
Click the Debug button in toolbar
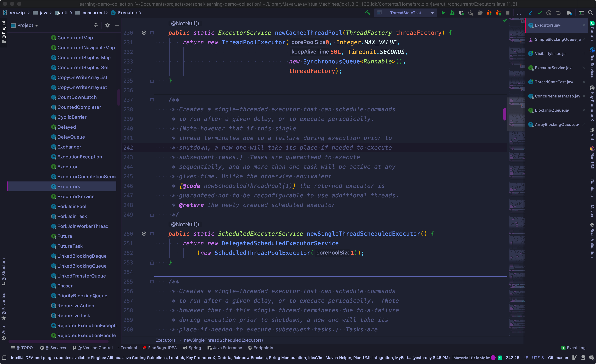[x=452, y=13]
